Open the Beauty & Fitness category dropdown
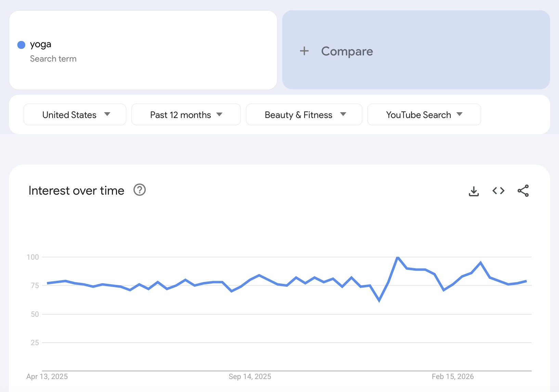Viewport: 559px width, 392px height. click(303, 115)
